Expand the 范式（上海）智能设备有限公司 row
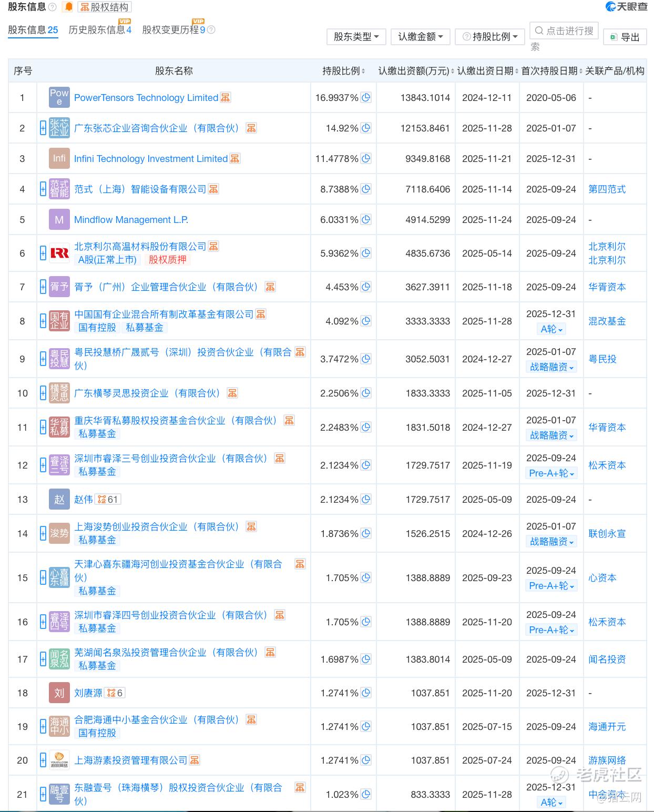Screen dimensions: 654x812 pos(43,189)
